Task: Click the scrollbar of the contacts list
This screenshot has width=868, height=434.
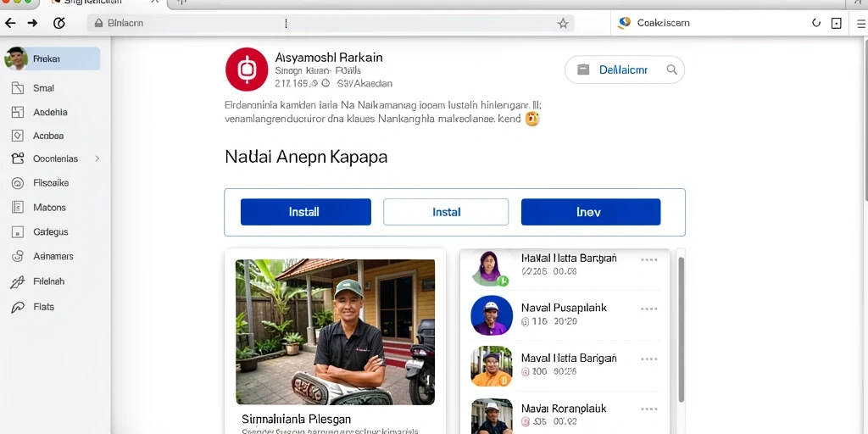Action: (681, 330)
